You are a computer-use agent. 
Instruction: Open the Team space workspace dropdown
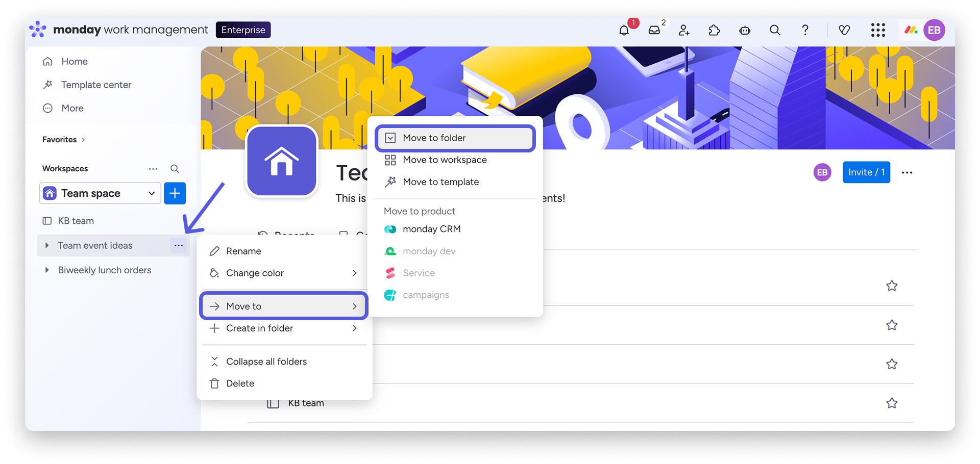coord(100,193)
